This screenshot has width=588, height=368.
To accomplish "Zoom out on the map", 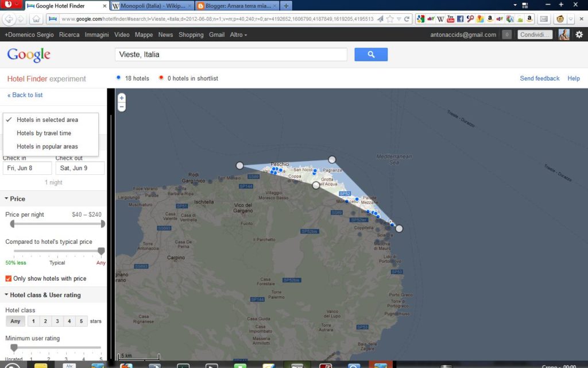I will click(x=122, y=107).
